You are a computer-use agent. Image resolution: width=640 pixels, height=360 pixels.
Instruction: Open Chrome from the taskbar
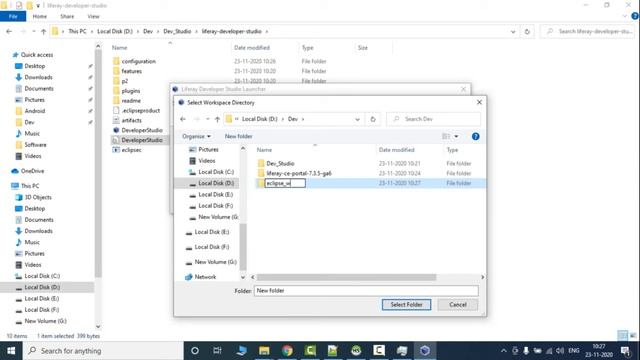click(x=287, y=351)
